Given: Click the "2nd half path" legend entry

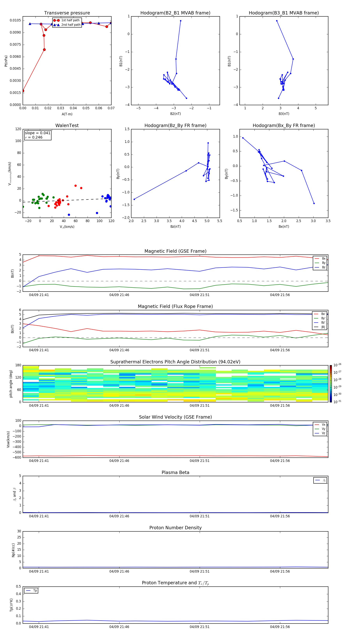Looking at the screenshot, I should point(67,25).
